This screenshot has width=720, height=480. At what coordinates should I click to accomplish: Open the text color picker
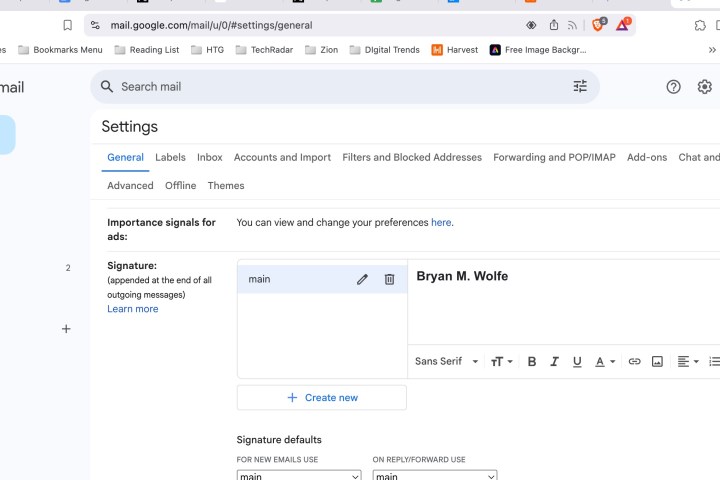(x=605, y=361)
